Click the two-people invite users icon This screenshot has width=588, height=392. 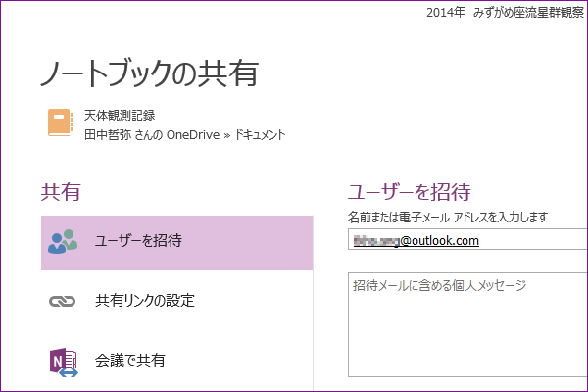pos(63,242)
